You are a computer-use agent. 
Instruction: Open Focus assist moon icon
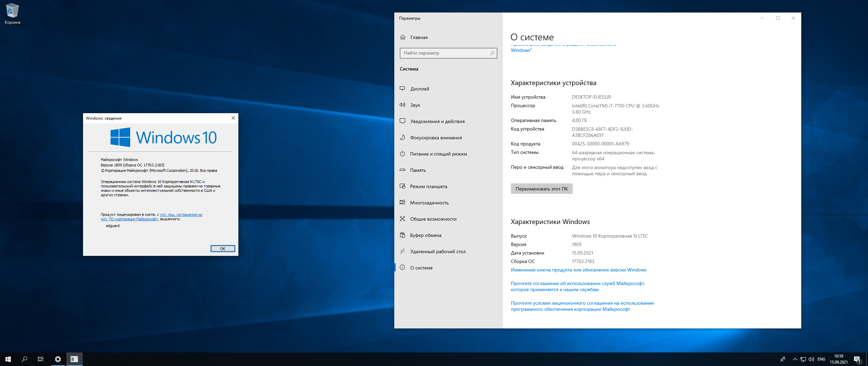402,137
